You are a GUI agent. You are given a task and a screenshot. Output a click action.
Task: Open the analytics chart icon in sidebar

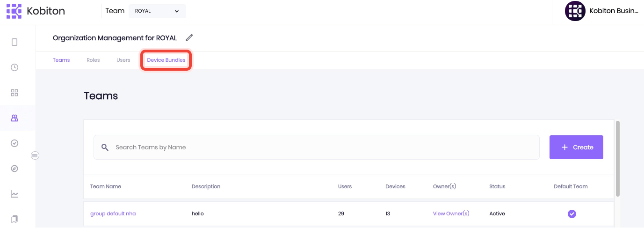[x=14, y=194]
